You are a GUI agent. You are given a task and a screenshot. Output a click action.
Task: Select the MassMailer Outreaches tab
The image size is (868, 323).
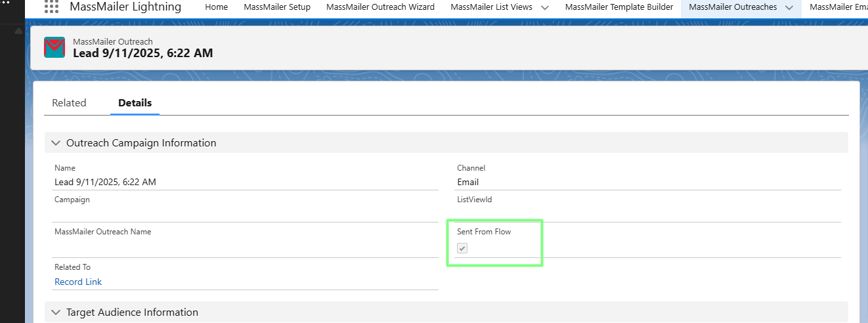pyautogui.click(x=733, y=7)
